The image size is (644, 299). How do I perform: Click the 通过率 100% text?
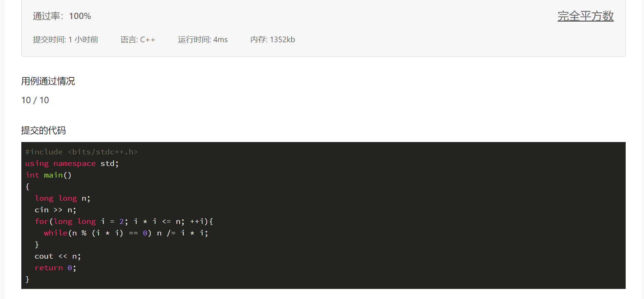coord(62,16)
